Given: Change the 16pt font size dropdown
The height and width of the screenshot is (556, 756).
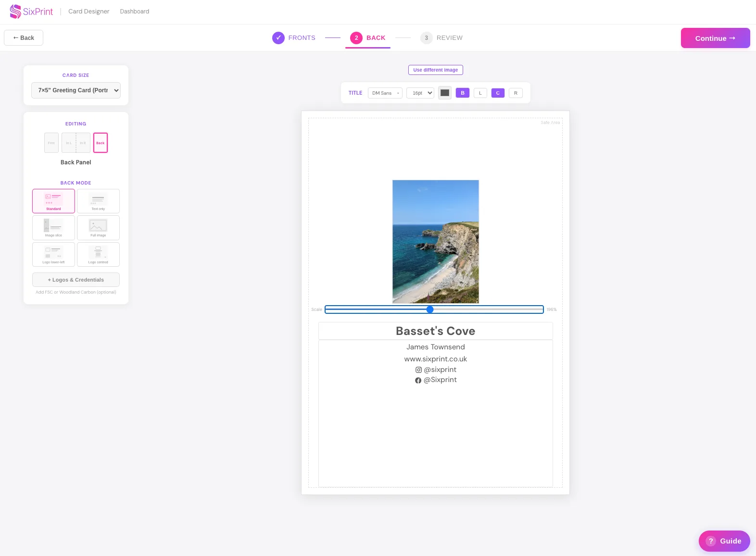Looking at the screenshot, I should (x=420, y=93).
